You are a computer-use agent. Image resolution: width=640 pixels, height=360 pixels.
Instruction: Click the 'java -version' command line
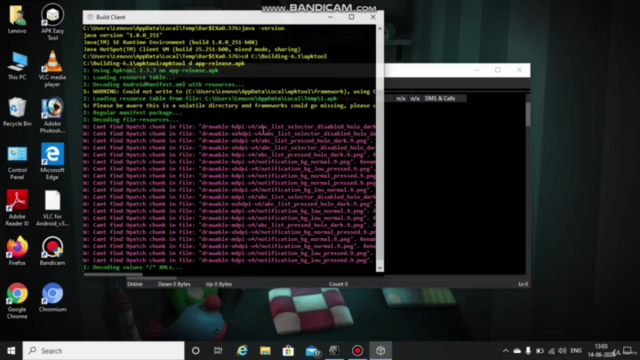pyautogui.click(x=184, y=28)
